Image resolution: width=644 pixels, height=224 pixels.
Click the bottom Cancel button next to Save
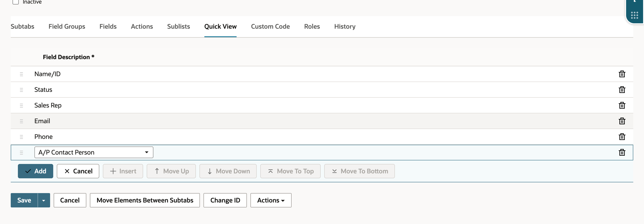(x=70, y=200)
